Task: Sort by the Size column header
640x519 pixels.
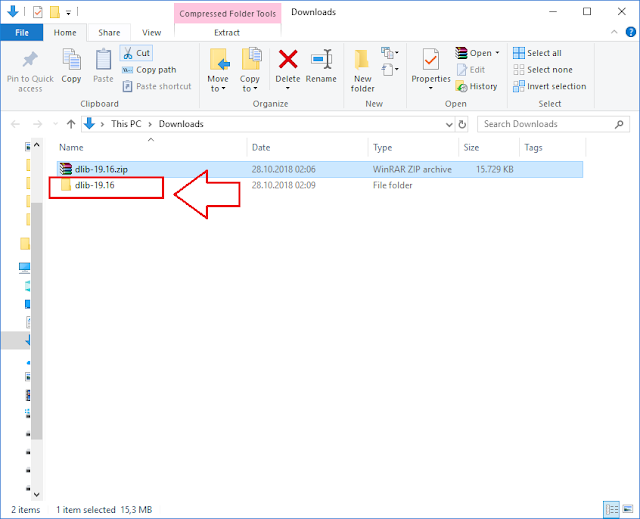Action: coord(489,147)
